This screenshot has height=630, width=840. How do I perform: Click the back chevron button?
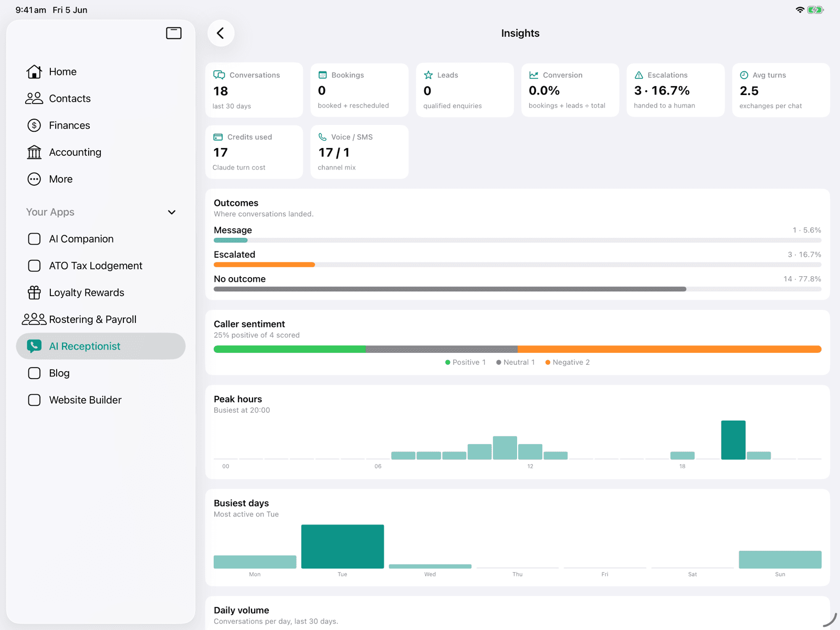[x=220, y=33]
